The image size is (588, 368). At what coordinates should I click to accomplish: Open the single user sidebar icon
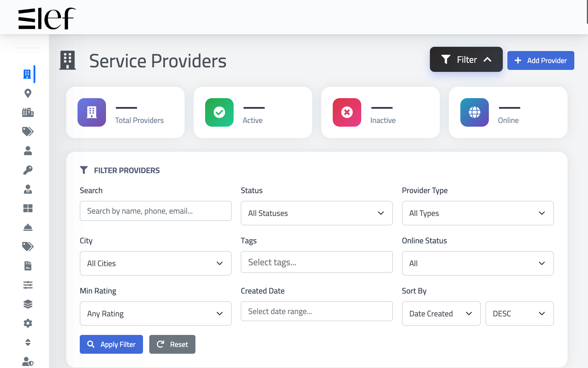point(28,151)
